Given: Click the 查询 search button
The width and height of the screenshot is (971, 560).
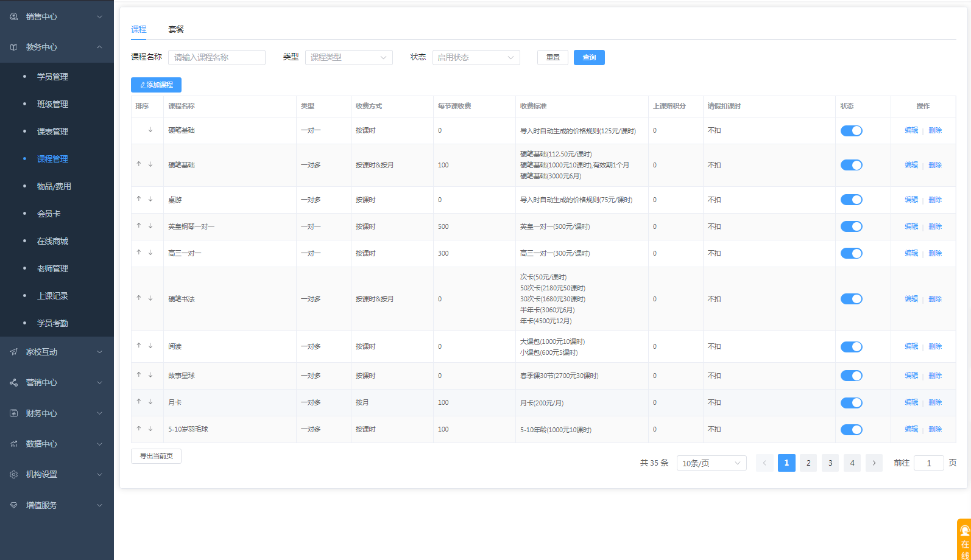Looking at the screenshot, I should 589,57.
